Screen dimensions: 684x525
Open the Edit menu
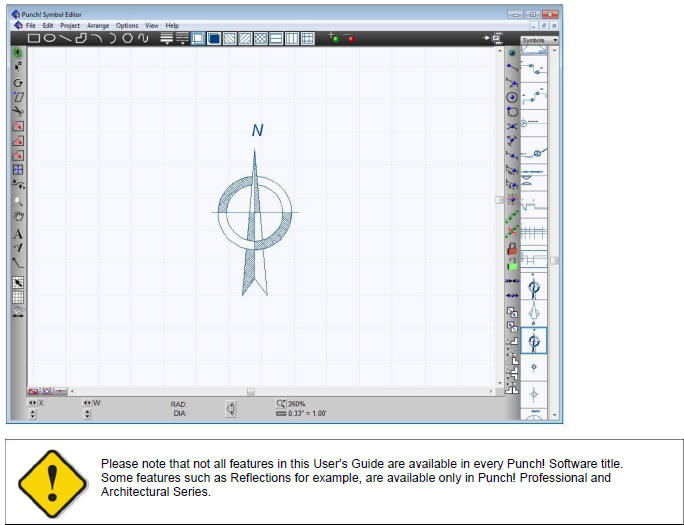tap(48, 26)
